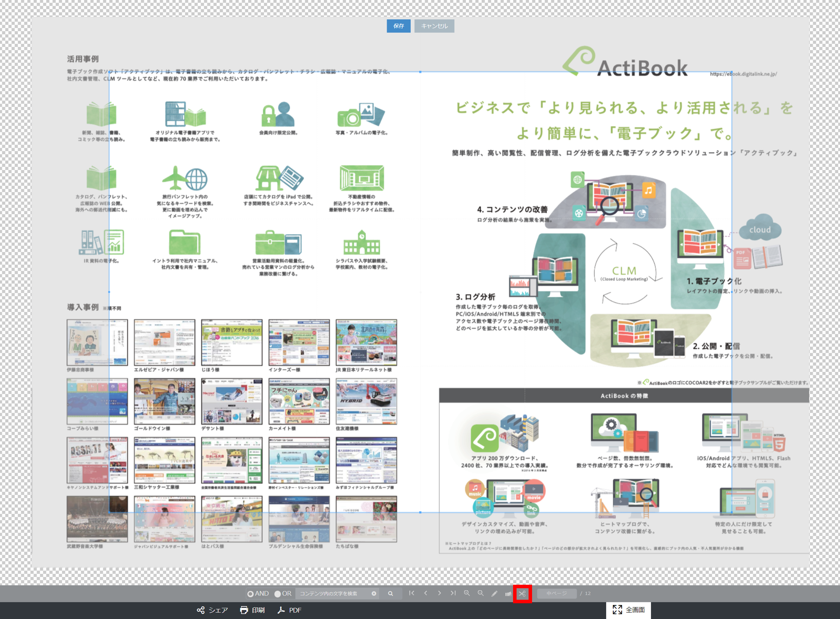
Task: Click the school building シラバス icon
Action: pos(361,242)
